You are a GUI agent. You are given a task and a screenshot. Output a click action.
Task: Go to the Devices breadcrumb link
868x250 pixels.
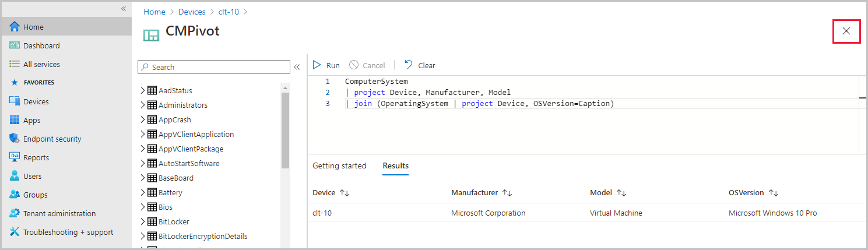click(x=192, y=12)
